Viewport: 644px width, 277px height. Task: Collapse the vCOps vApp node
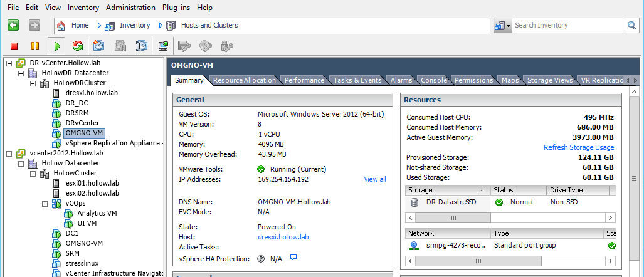[45, 203]
